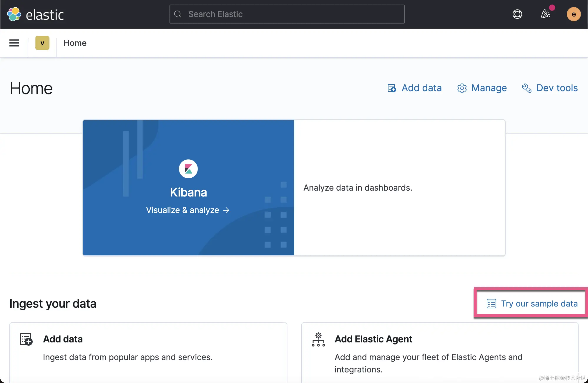Click the Add data card icon
The image size is (588, 383).
(x=26, y=339)
